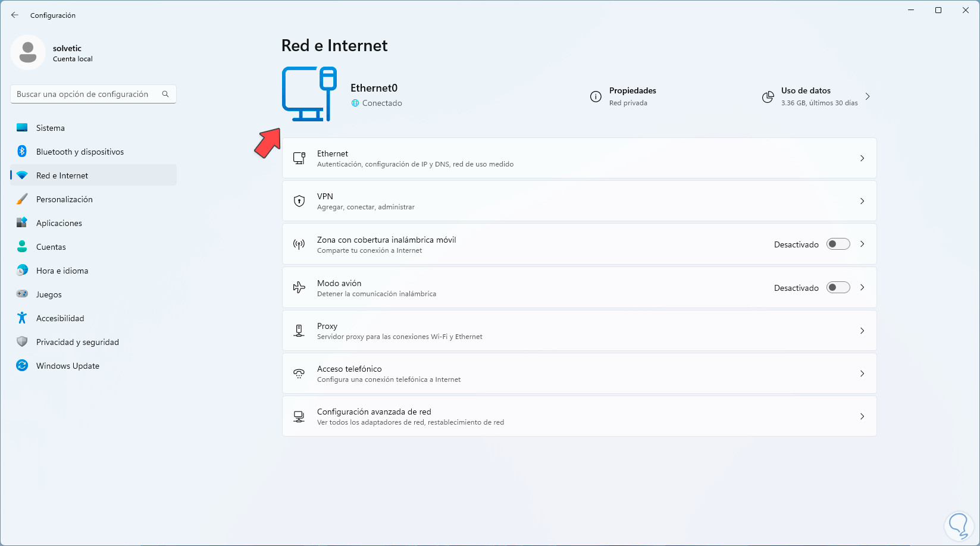The width and height of the screenshot is (980, 546).
Task: Click the Modo avión airplane icon
Action: pos(299,288)
